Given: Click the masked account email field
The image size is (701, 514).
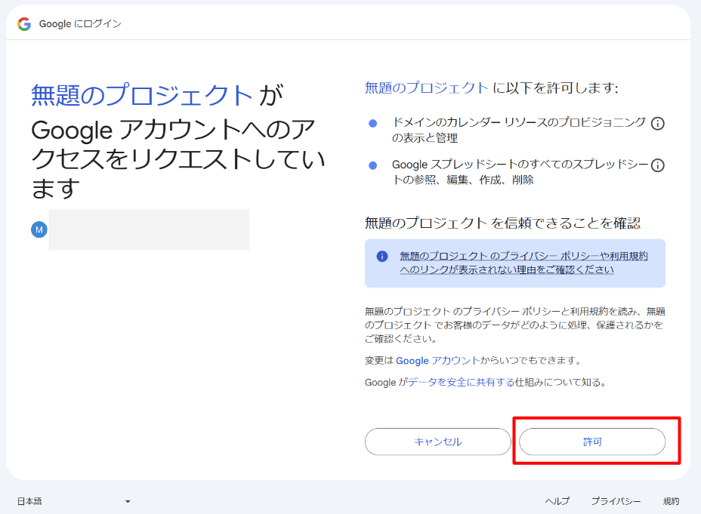Looking at the screenshot, I should click(x=149, y=230).
